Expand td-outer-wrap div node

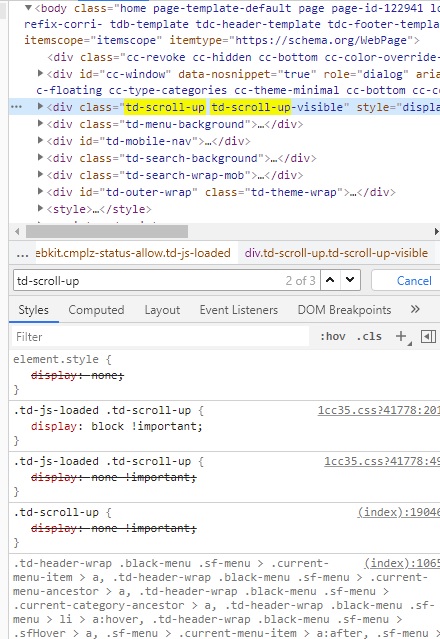coord(40,191)
